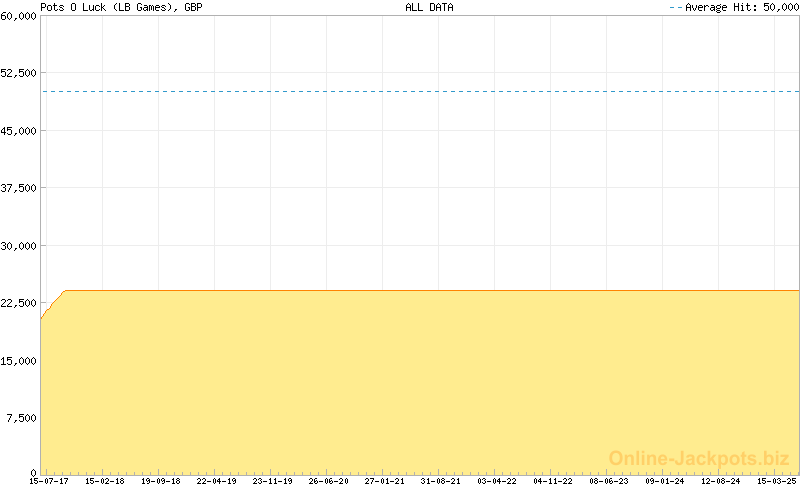Select the 15-02-18 date on the axis
The height and width of the screenshot is (490, 800).
tap(104, 481)
